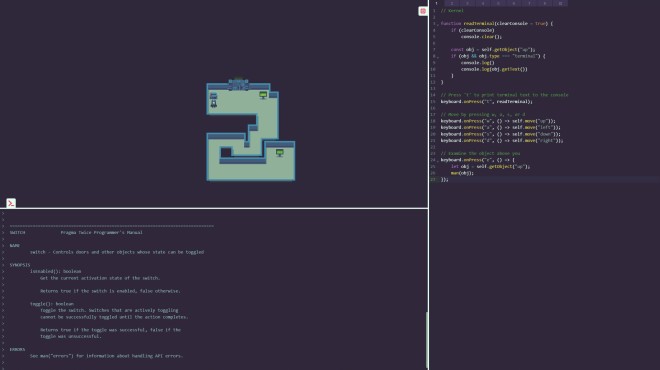
Task: Click the switch object above the robot
Action: coord(214,96)
